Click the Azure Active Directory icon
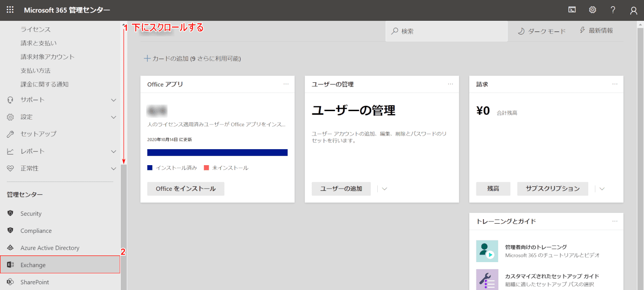The height and width of the screenshot is (290, 644). 11,248
